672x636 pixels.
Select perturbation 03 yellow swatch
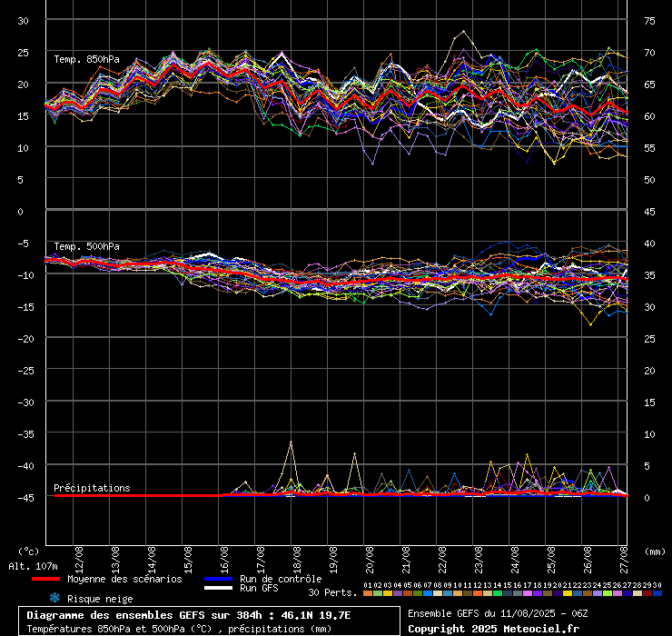388,593
